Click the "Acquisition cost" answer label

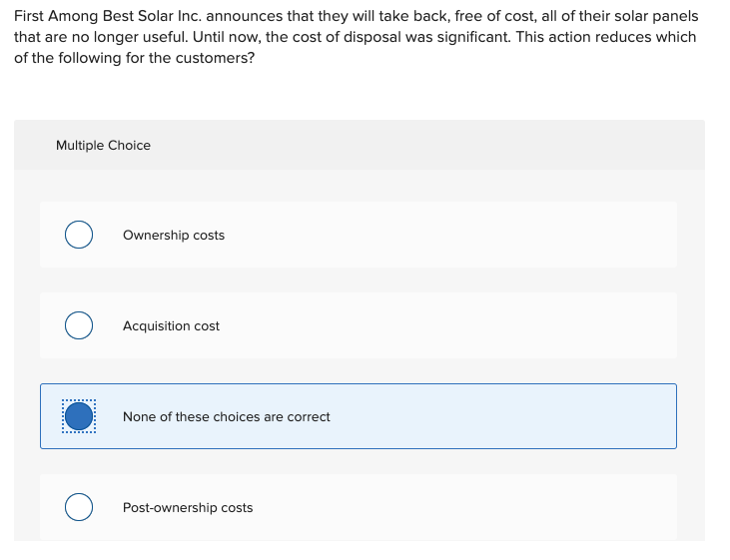pos(171,326)
